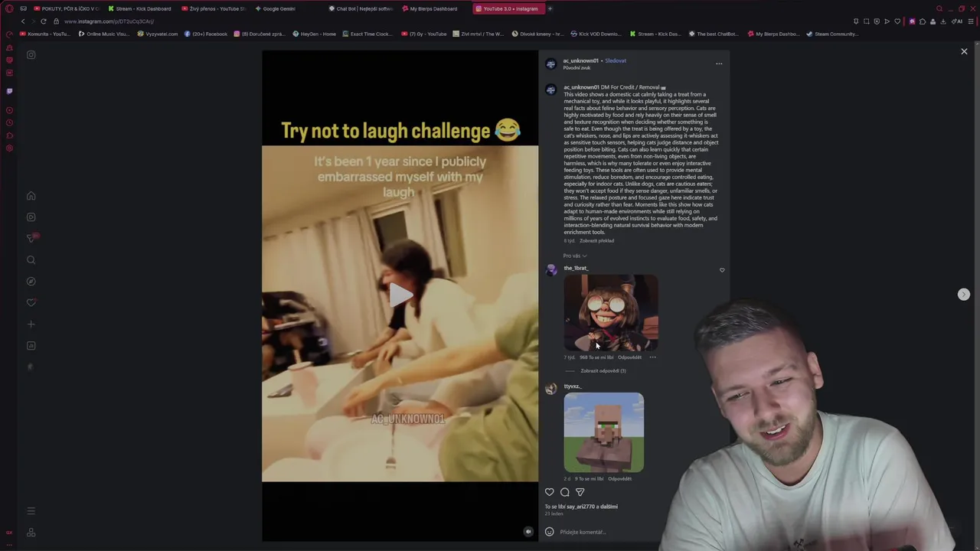Open Instagram home from sidebar house icon
The image size is (980, 551).
pos(31,196)
